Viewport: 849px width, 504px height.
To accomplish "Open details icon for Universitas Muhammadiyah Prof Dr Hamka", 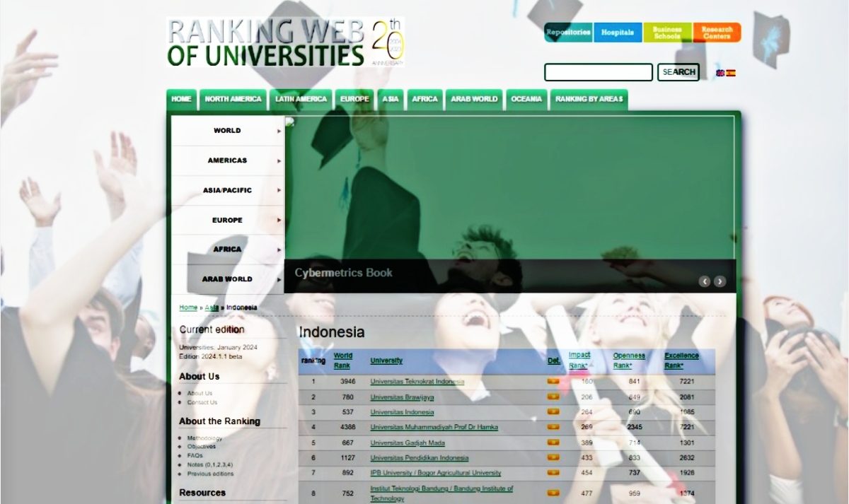I will pyautogui.click(x=553, y=427).
